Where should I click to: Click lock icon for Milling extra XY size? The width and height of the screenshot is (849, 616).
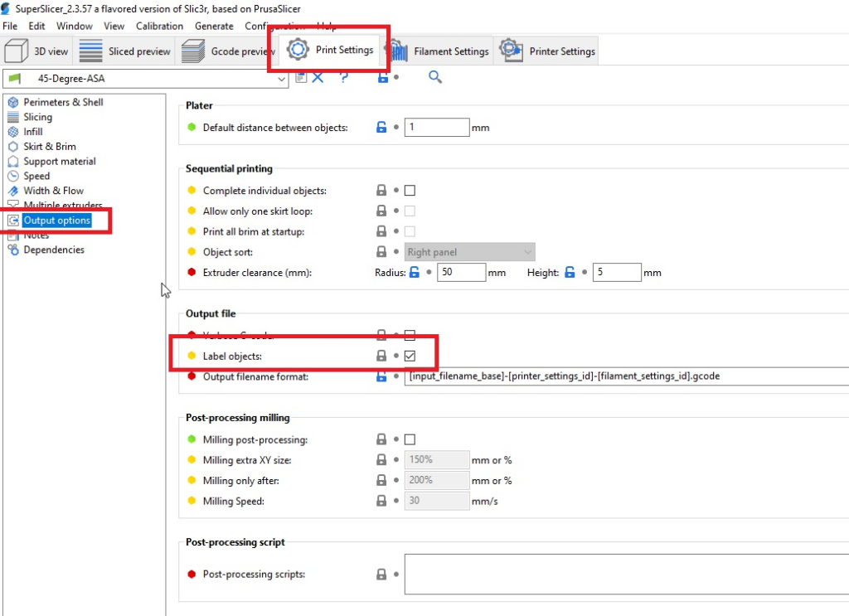tap(381, 459)
